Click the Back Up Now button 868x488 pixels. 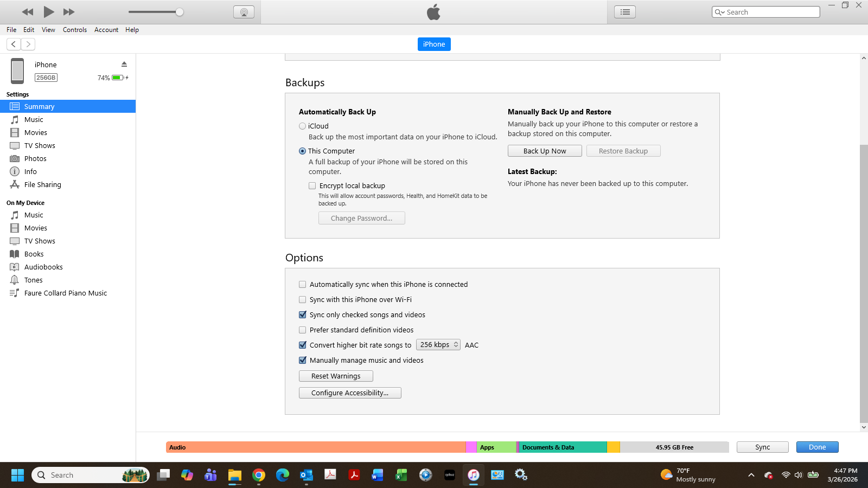pos(545,151)
